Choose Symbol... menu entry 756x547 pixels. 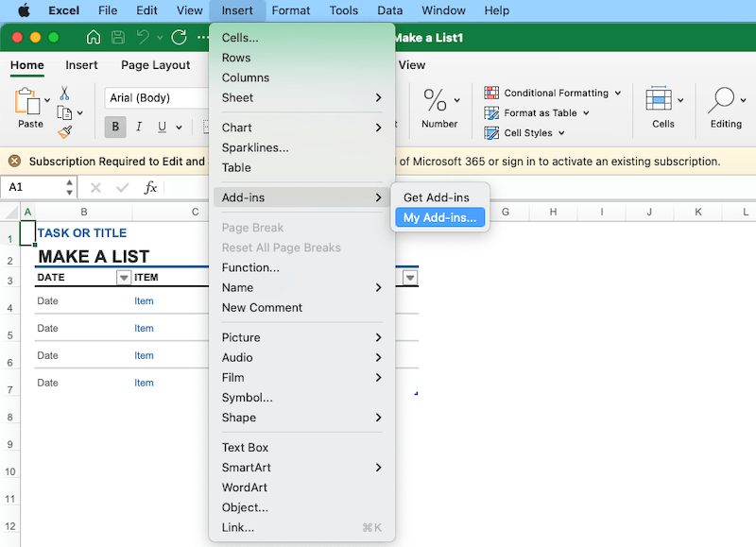coord(301,398)
